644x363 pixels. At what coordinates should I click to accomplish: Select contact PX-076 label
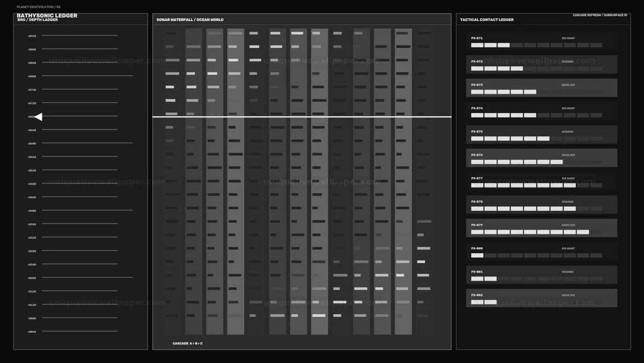(x=477, y=155)
